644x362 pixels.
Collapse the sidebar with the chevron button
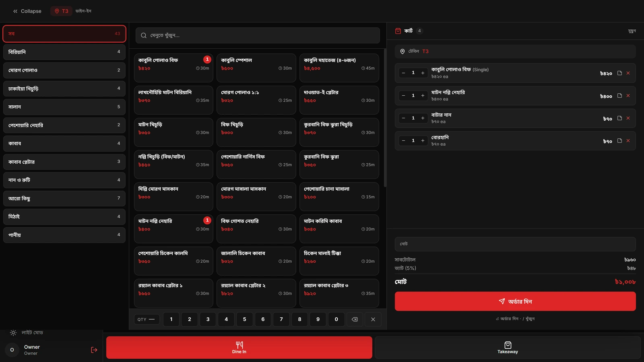(x=27, y=11)
